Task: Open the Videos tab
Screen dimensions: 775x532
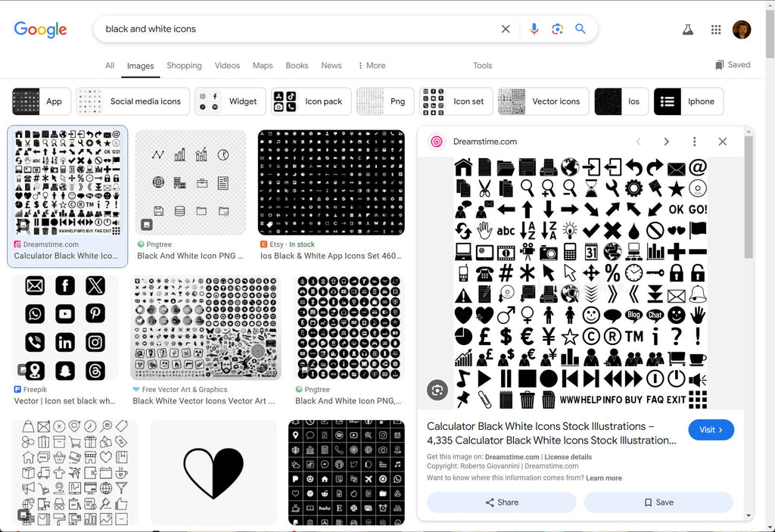Action: (x=227, y=65)
